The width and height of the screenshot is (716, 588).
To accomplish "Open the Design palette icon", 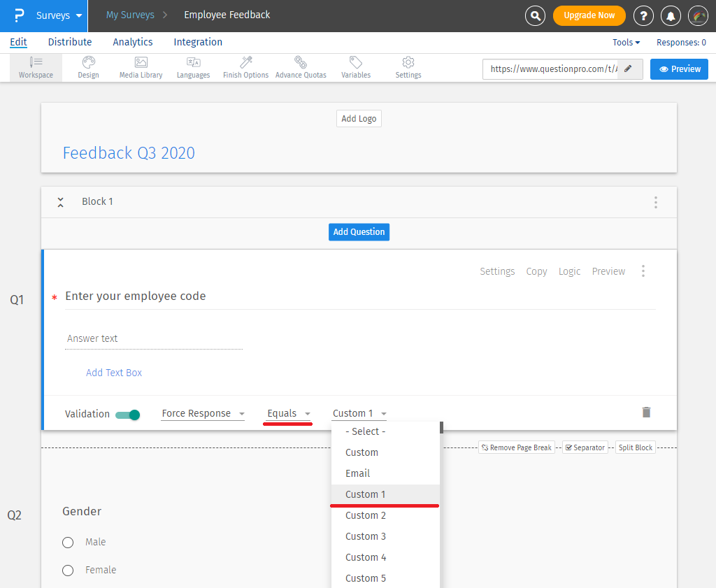I will [x=88, y=63].
